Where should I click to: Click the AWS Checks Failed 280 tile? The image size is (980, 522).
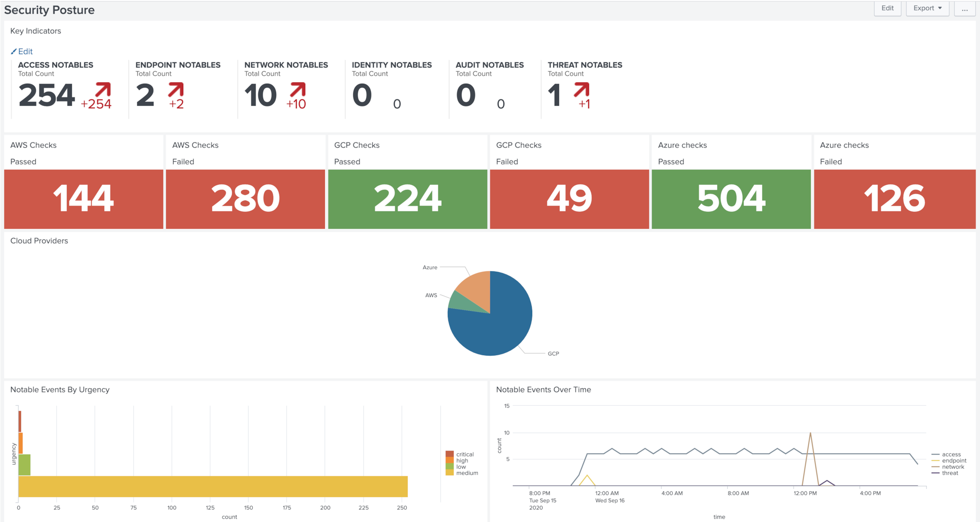245,199
